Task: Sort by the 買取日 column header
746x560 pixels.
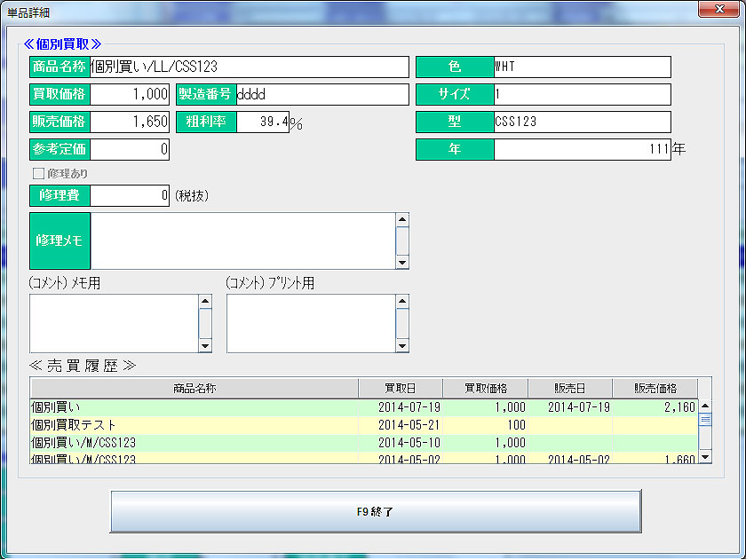Action: pos(400,389)
